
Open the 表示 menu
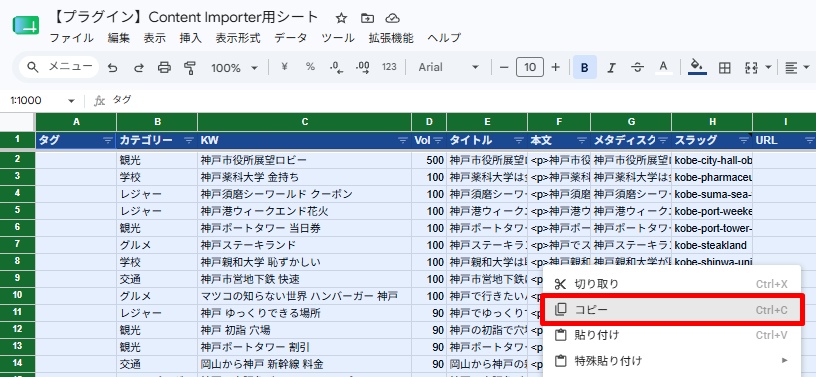[155, 38]
